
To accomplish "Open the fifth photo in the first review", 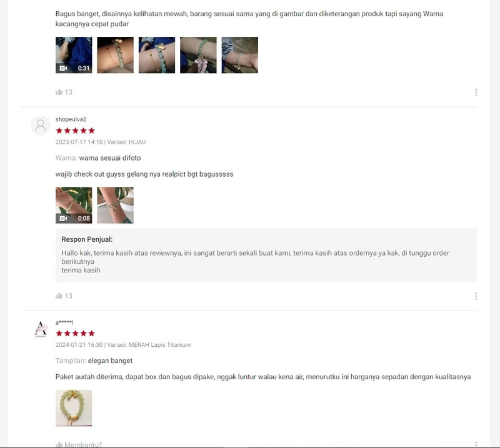I will (240, 55).
